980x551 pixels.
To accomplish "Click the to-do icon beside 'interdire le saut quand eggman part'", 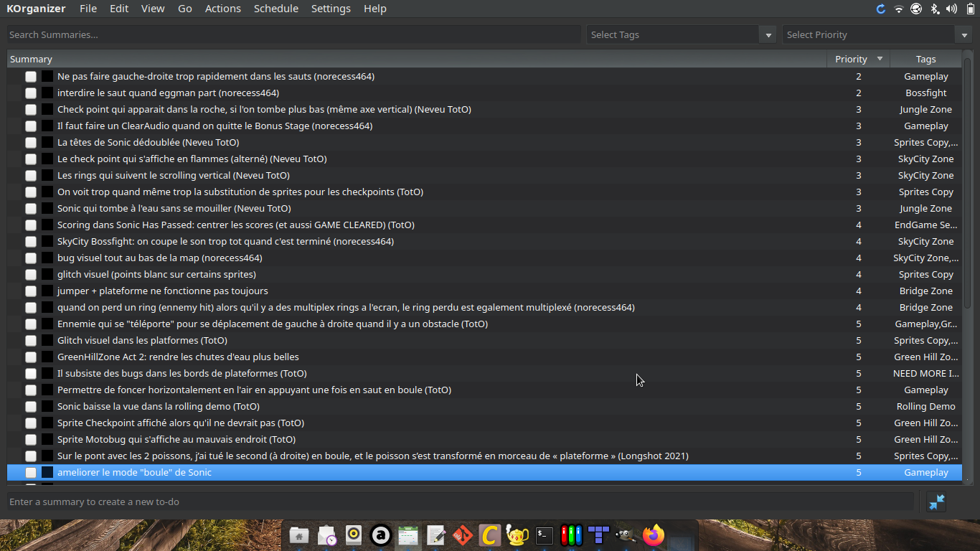I will (47, 93).
